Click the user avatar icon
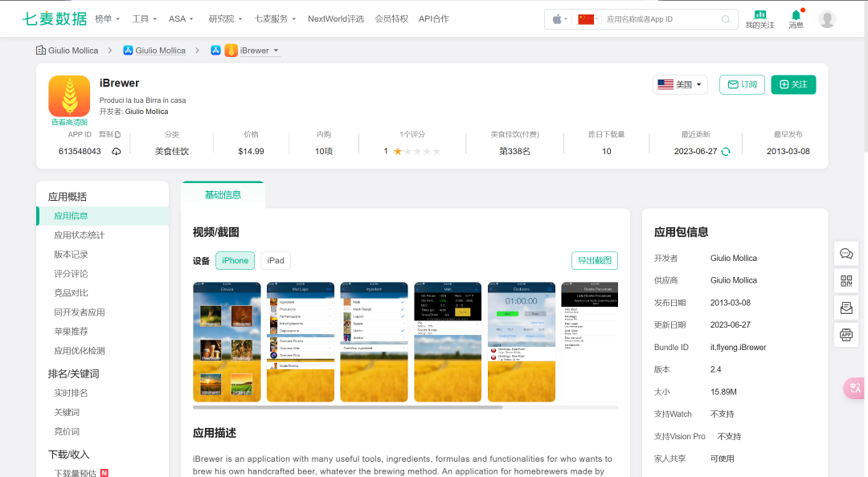The height and width of the screenshot is (477, 868). 827,19
